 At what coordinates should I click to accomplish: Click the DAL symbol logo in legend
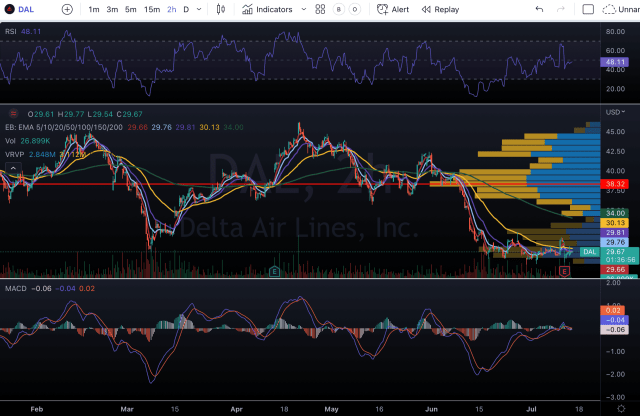13,114
